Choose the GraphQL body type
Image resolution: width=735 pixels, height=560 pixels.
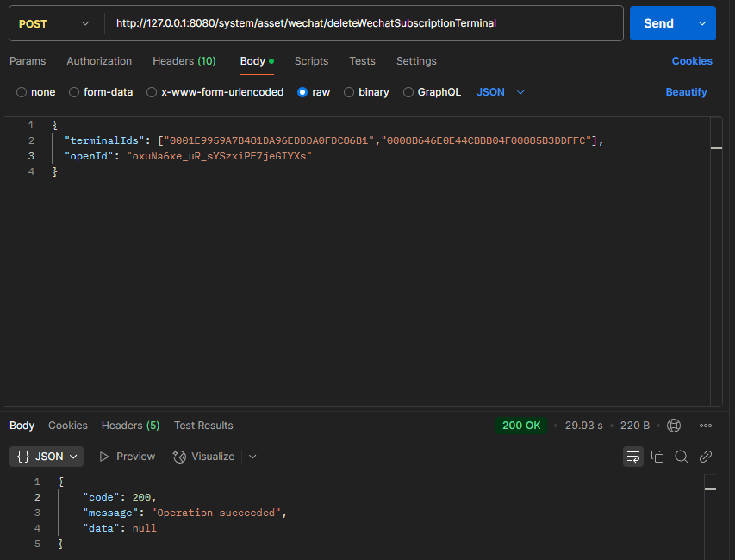tap(432, 92)
